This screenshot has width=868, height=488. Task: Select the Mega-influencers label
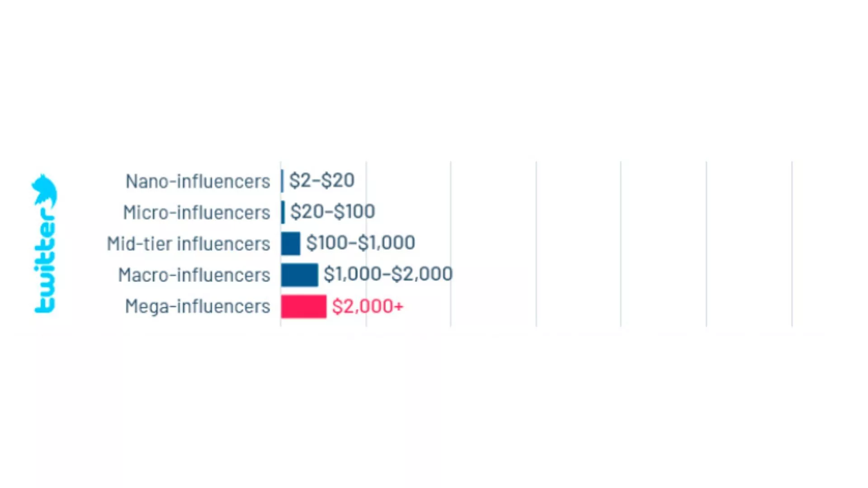click(x=198, y=306)
